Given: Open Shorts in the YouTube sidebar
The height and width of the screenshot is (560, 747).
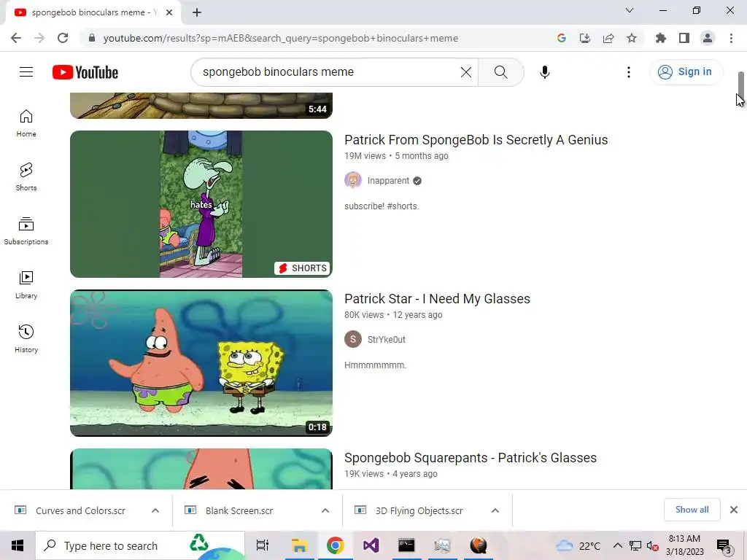Looking at the screenshot, I should (26, 176).
